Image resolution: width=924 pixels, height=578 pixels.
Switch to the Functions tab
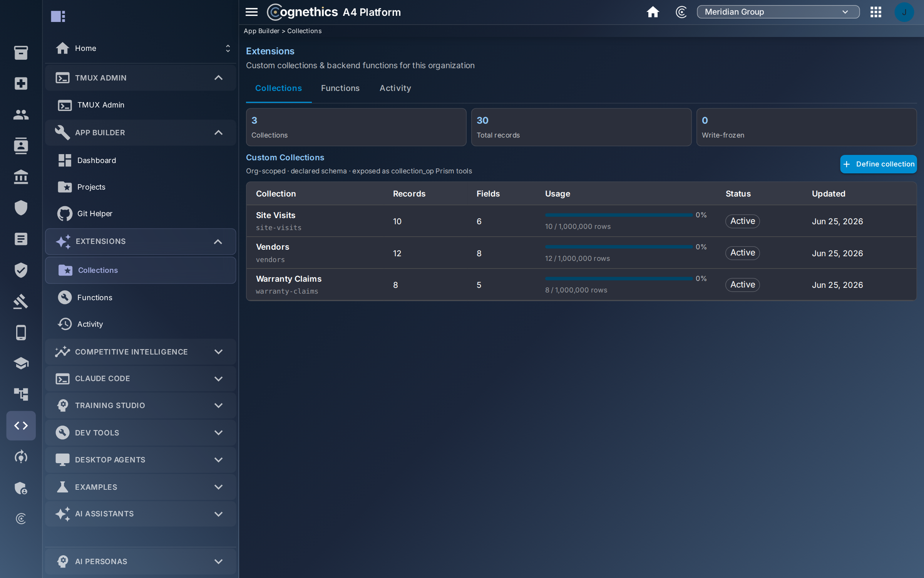pos(340,88)
